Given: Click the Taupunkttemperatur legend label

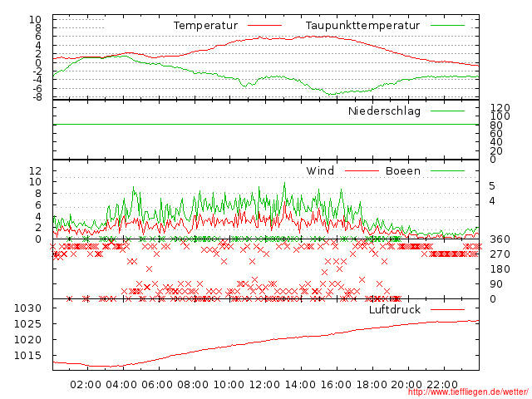Looking at the screenshot, I should [362, 26].
